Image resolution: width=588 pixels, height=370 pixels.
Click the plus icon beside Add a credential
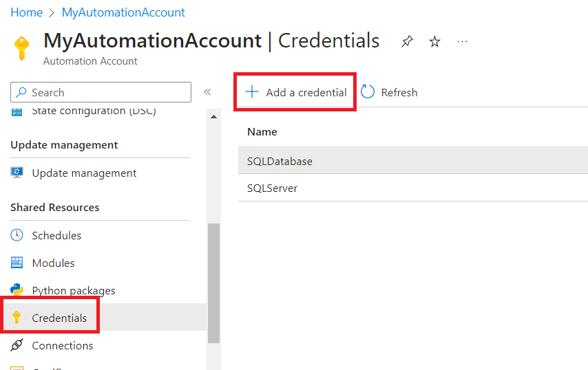(x=252, y=91)
